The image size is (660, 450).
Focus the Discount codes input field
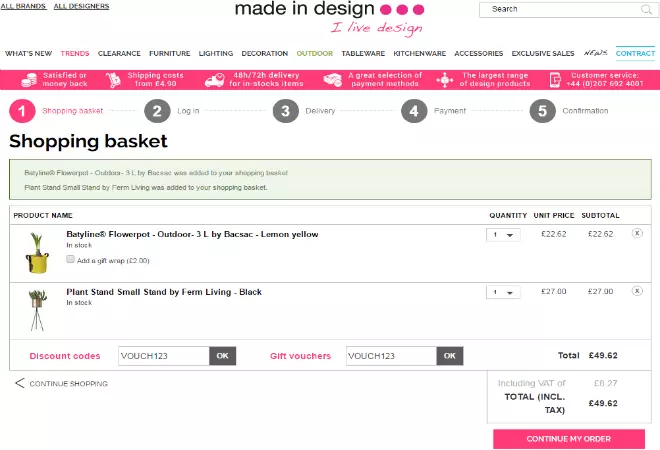pos(164,356)
